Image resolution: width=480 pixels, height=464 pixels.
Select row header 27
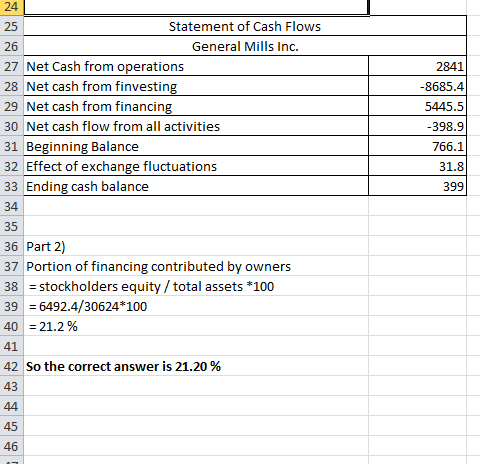click(11, 66)
